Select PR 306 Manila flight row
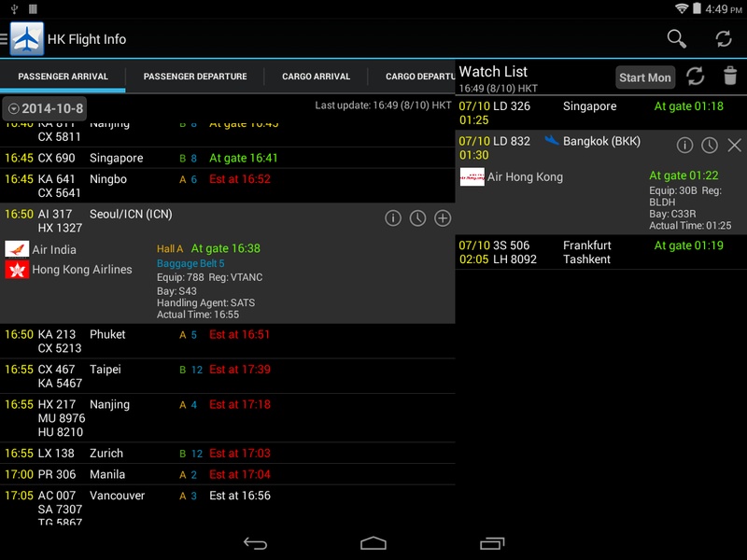Image resolution: width=747 pixels, height=560 pixels. click(227, 474)
